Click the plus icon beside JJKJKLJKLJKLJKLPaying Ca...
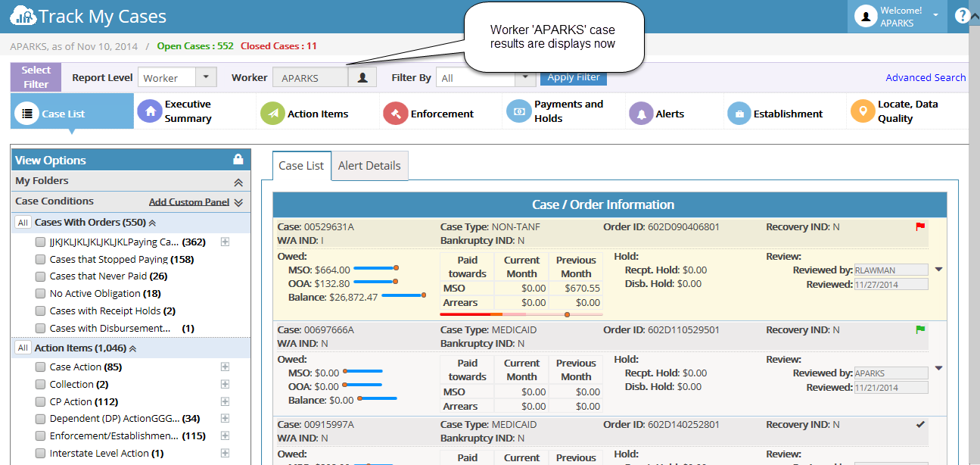Screen dimensions: 980x465 pos(225,242)
